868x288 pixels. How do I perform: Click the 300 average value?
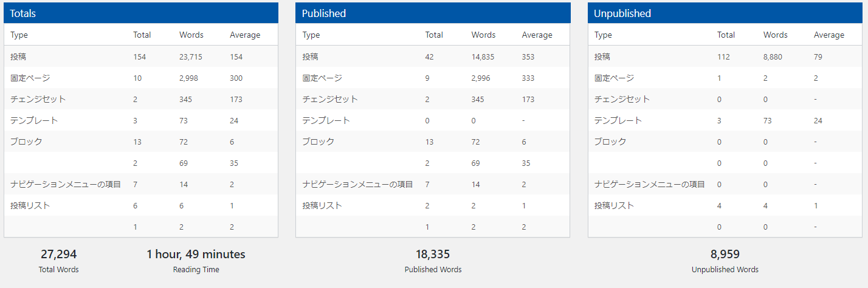pyautogui.click(x=236, y=78)
